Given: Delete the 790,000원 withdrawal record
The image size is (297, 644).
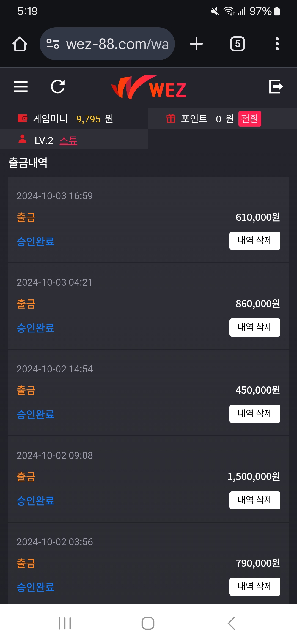Looking at the screenshot, I should 255,586.
